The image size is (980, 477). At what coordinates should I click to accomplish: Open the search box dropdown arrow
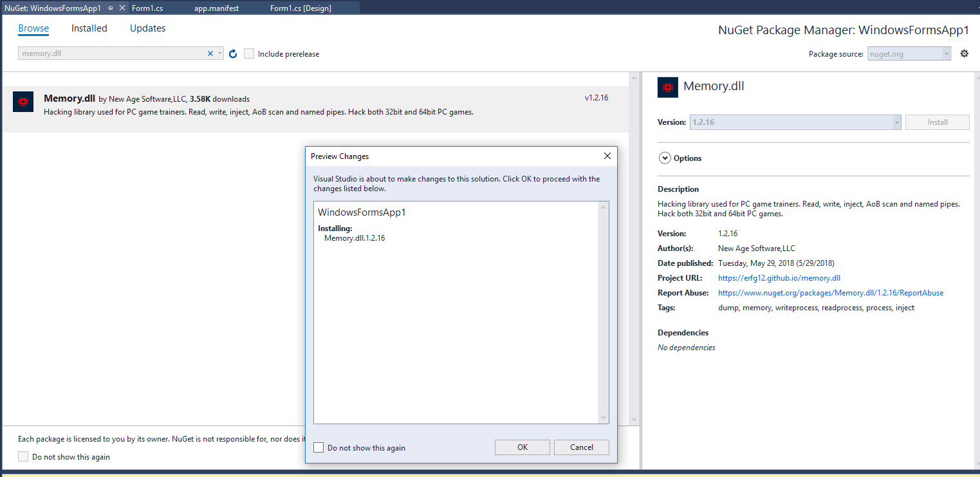tap(220, 53)
